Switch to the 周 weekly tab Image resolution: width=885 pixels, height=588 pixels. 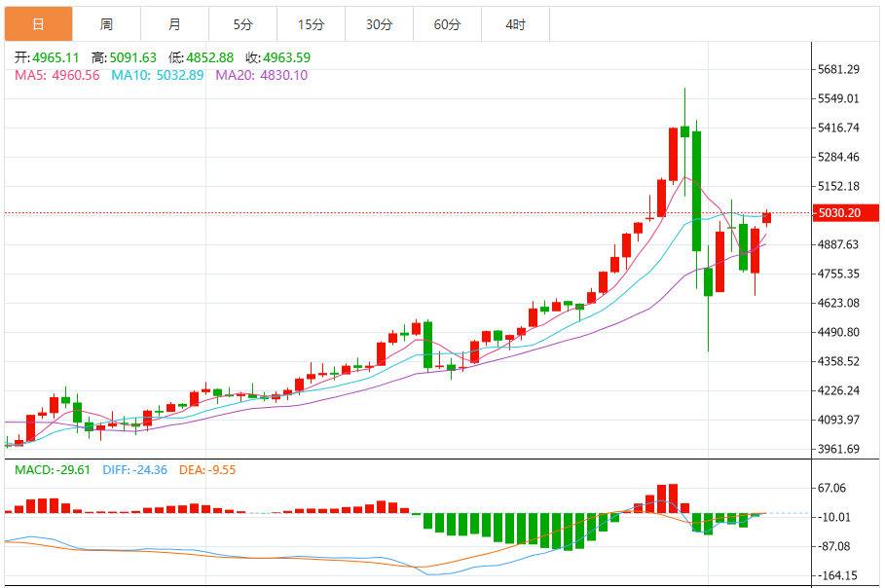106,24
